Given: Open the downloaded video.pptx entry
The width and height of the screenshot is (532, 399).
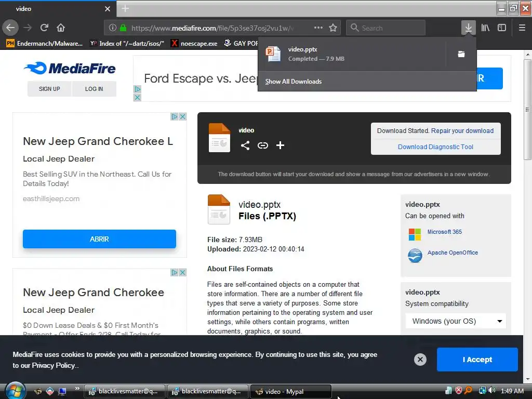Looking at the screenshot, I should click(352, 54).
